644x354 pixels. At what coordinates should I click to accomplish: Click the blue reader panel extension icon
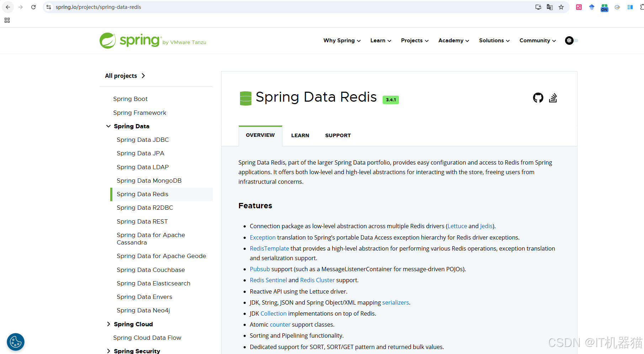pyautogui.click(x=630, y=7)
